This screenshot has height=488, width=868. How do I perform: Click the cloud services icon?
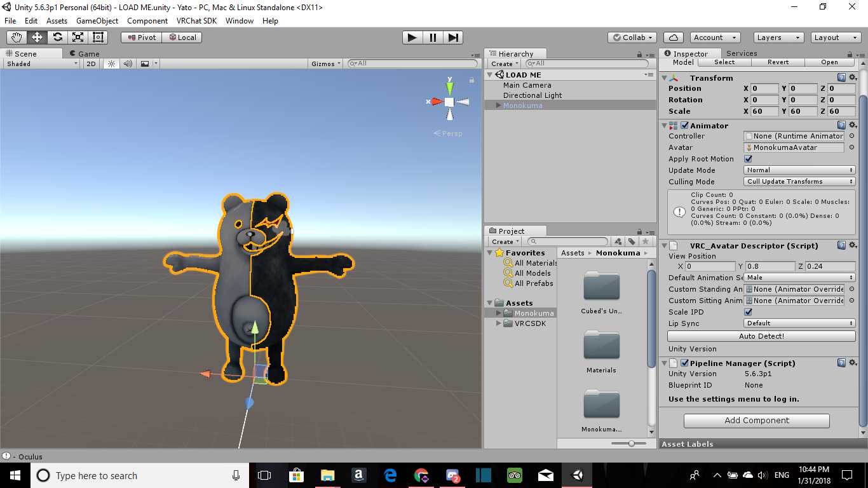coord(673,37)
